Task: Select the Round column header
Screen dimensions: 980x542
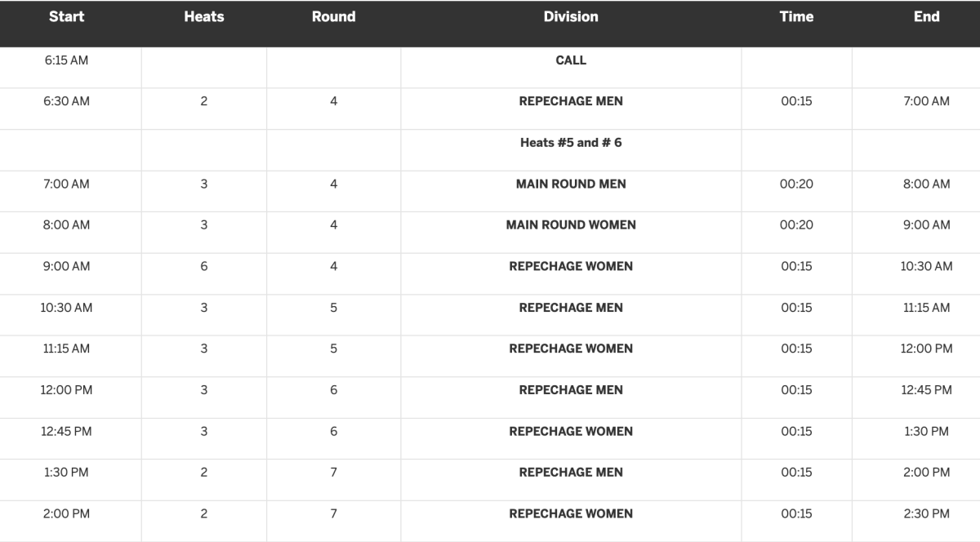Action: pyautogui.click(x=333, y=17)
